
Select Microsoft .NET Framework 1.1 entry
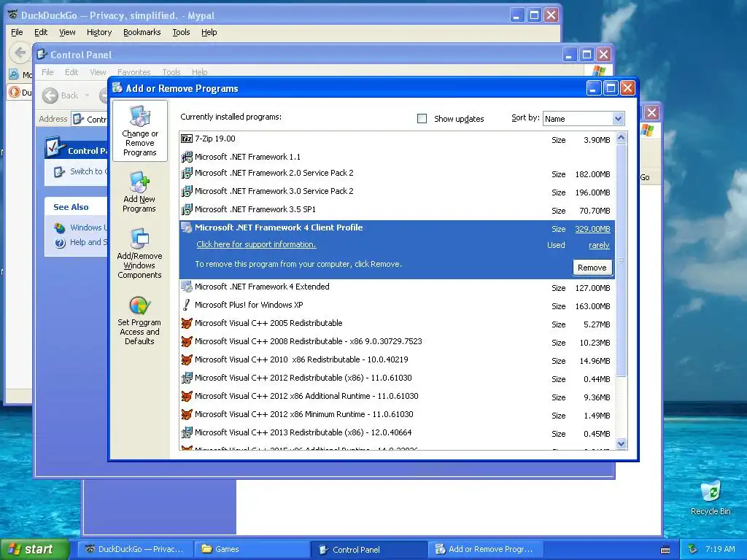398,157
